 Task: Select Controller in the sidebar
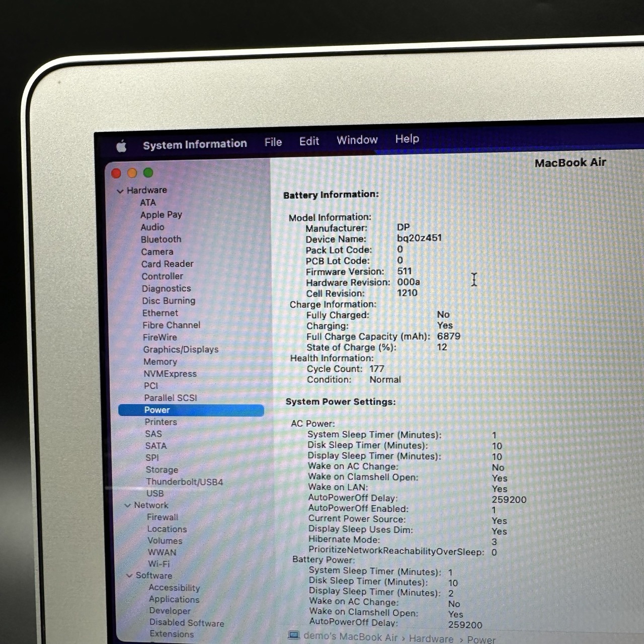click(162, 276)
